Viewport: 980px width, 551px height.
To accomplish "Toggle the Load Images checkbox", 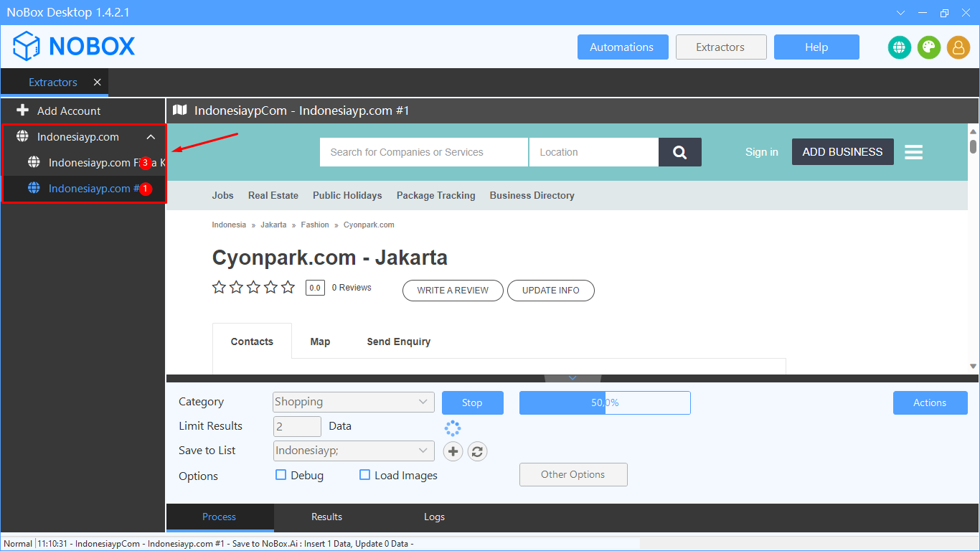I will [x=364, y=475].
